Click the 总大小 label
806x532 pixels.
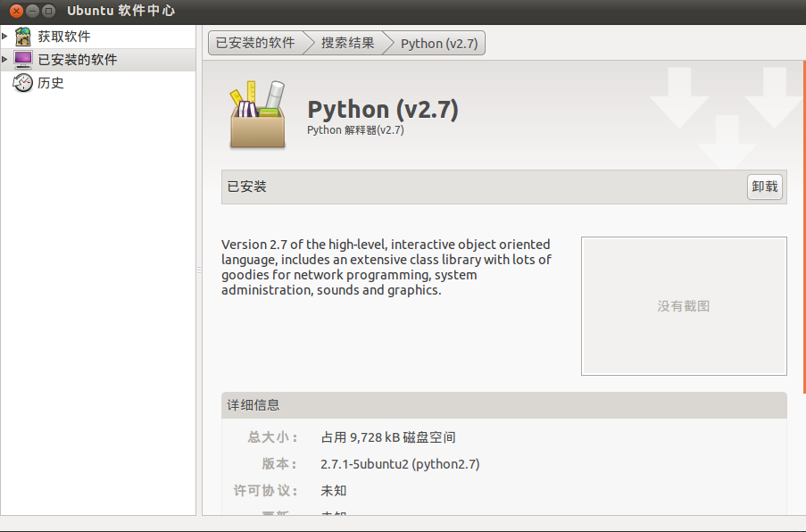272,437
